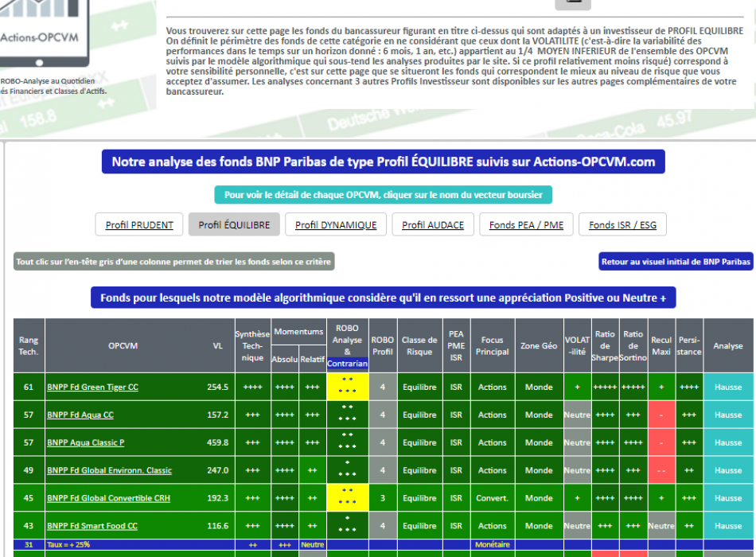Click the blue BNP Paribas analysis title banner
Viewport: 756px width, 557px height.
pos(384,162)
